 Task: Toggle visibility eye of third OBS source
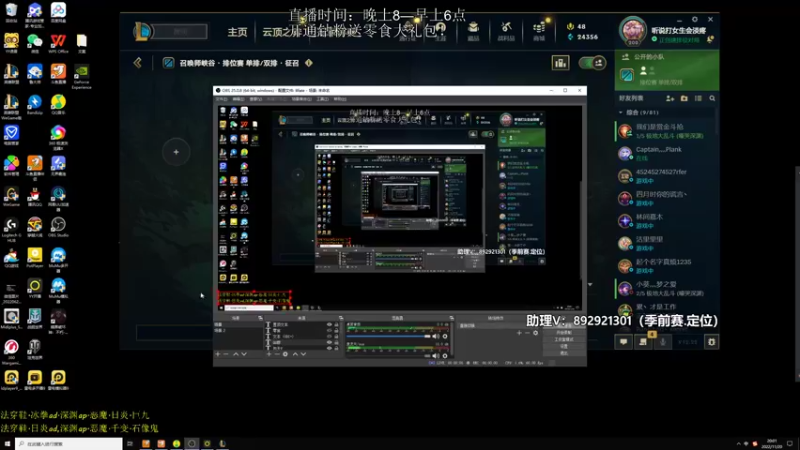pyautogui.click(x=329, y=336)
